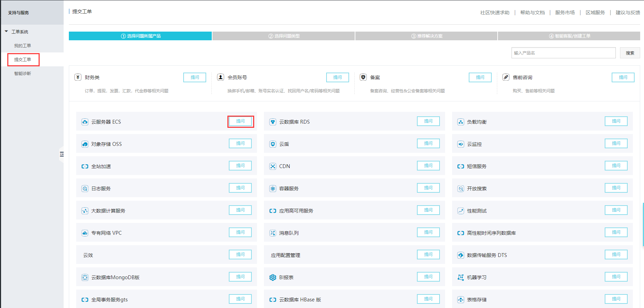Open the 建议与反馈 link

(628, 13)
